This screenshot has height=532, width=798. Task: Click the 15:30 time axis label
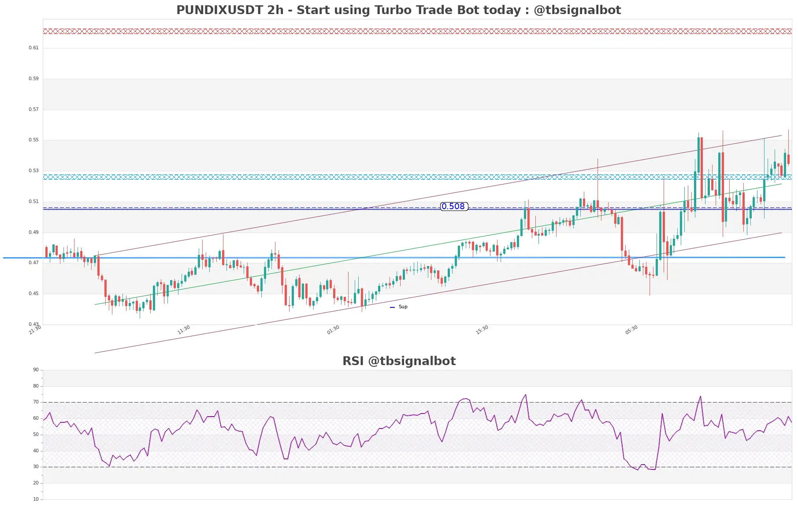482,330
